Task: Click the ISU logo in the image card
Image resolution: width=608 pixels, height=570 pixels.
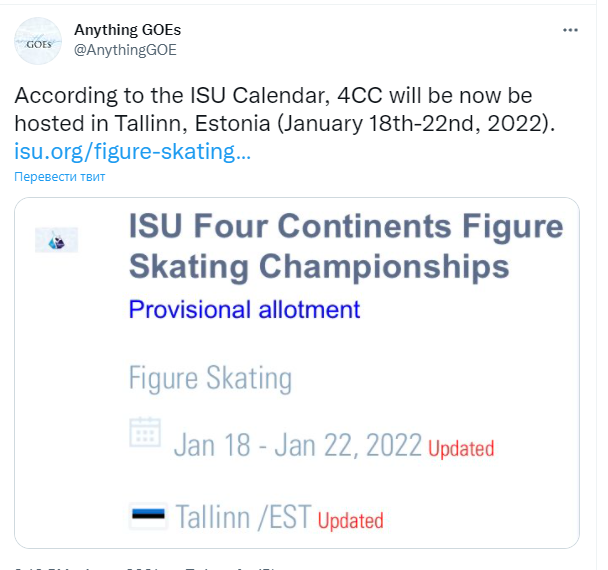Action: tap(57, 239)
